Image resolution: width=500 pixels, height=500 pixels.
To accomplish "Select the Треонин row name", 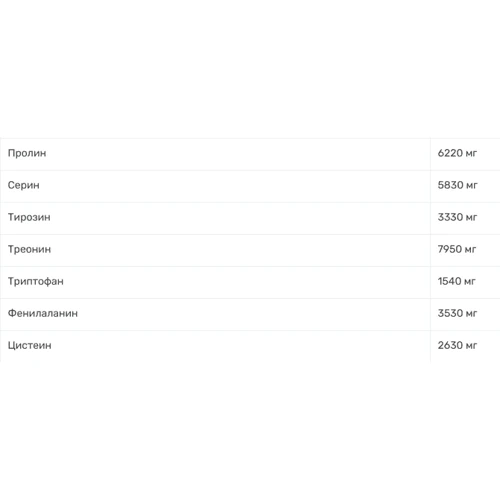I will (29, 249).
